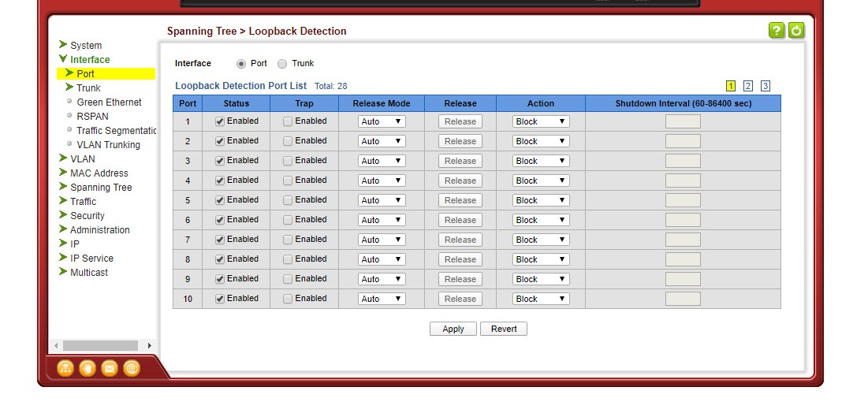Screen dimensions: 868x402
Task: Select the Port interface radio button
Action: [x=240, y=64]
